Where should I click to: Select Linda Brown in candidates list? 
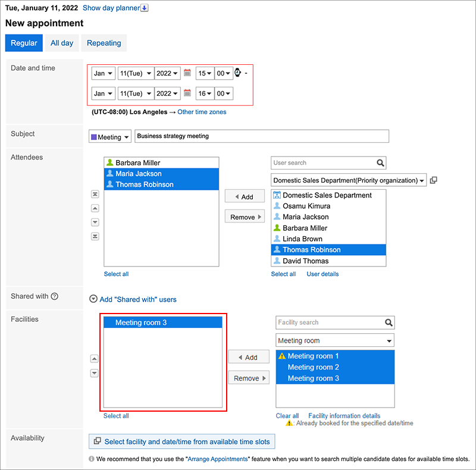(328, 239)
